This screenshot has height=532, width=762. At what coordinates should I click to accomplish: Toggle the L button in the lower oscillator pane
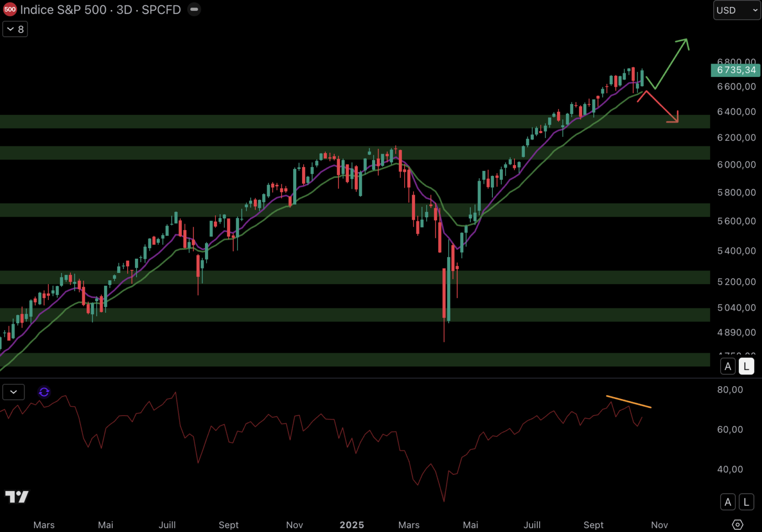[x=746, y=502]
